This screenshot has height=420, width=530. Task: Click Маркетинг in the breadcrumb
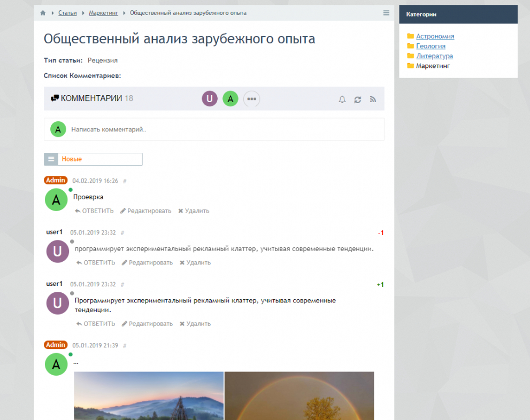[103, 13]
